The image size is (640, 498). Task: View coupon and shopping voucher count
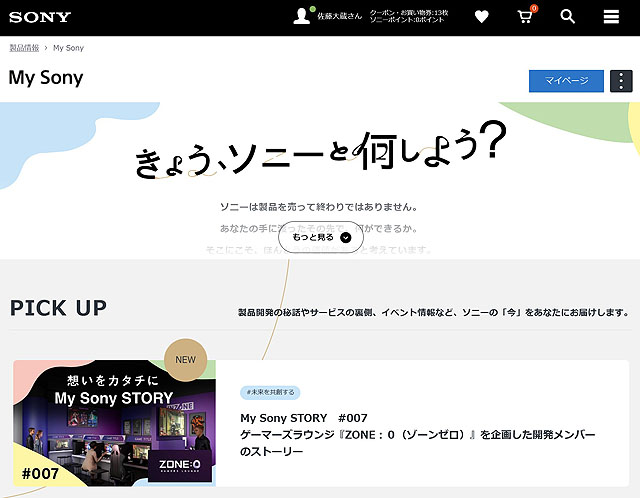pyautogui.click(x=409, y=12)
